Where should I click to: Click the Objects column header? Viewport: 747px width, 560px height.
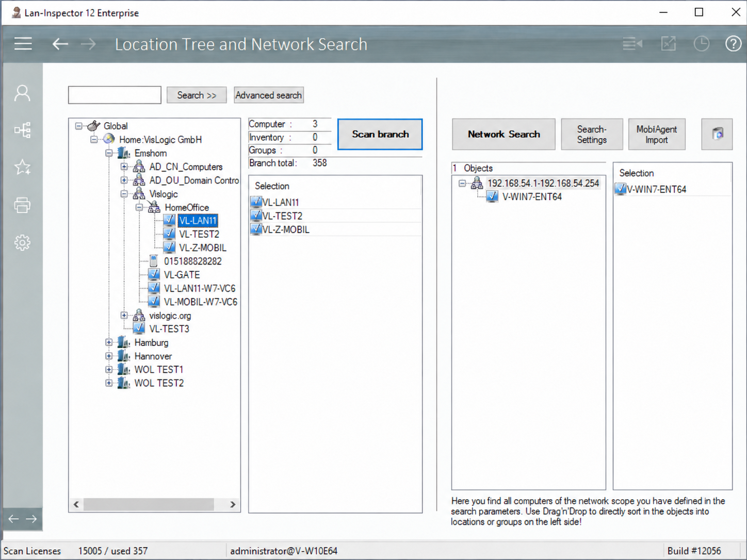pos(528,168)
